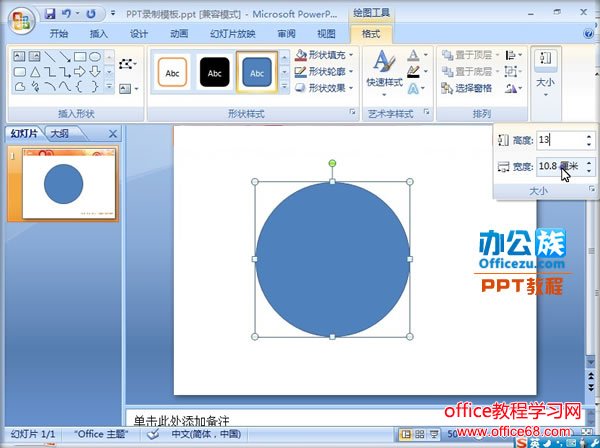Image resolution: width=600 pixels, height=448 pixels.
Task: Open the 设计 (Design) tab
Action: coord(139,34)
